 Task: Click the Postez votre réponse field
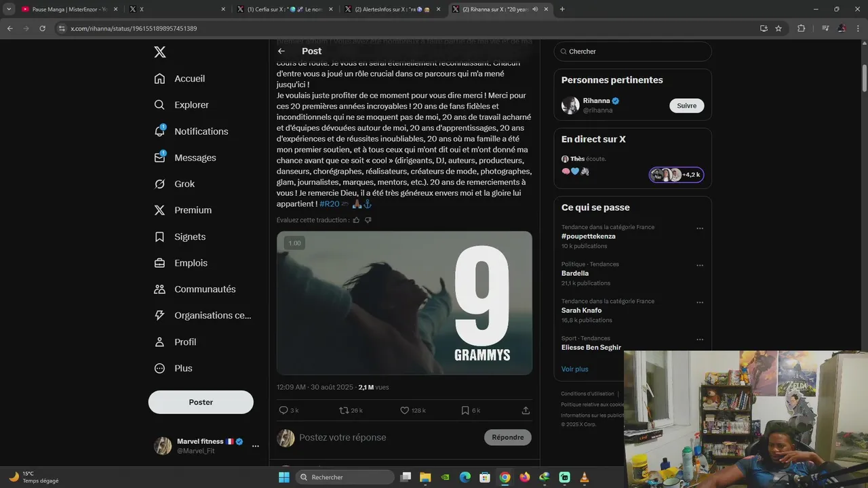[x=387, y=437]
